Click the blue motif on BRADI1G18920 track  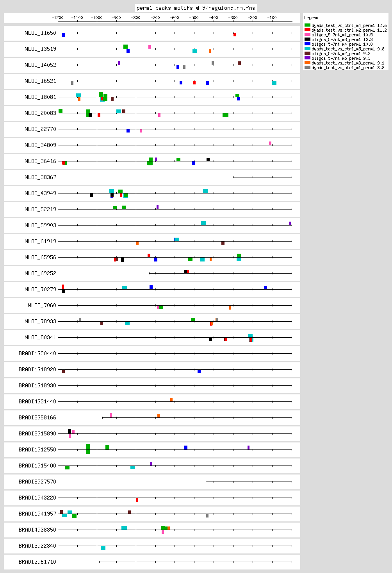199,371
